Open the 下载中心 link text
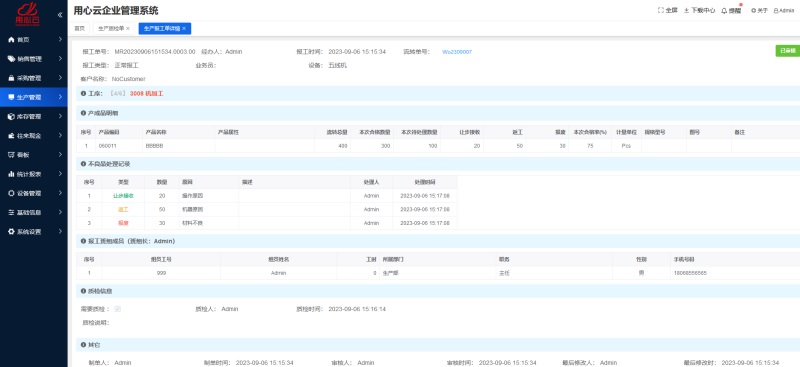This screenshot has height=367, width=800. click(704, 10)
